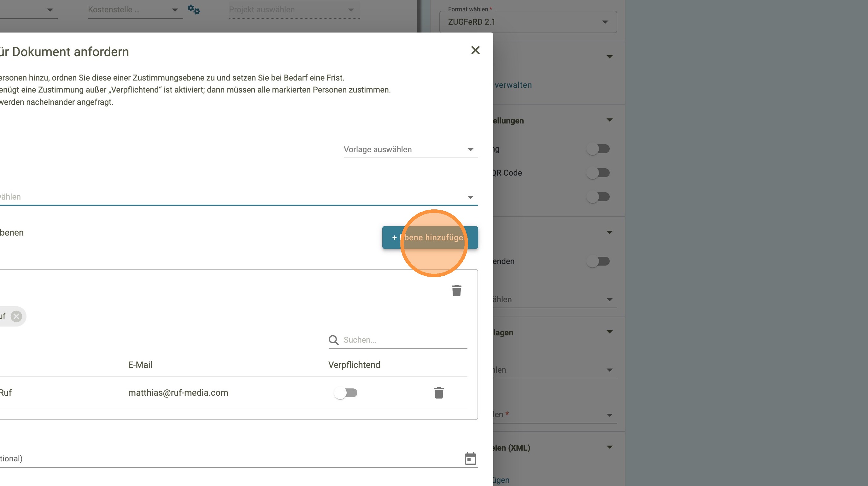The image size is (868, 486).
Task: Click into the Suchen search field
Action: [404, 340]
